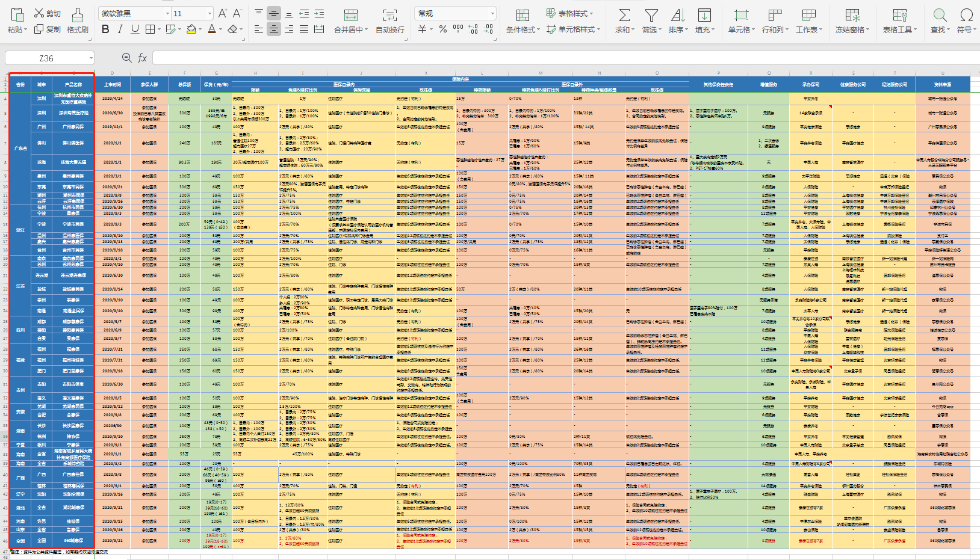The image size is (980, 560).
Task: Decrease font size with A- icon
Action: (238, 13)
